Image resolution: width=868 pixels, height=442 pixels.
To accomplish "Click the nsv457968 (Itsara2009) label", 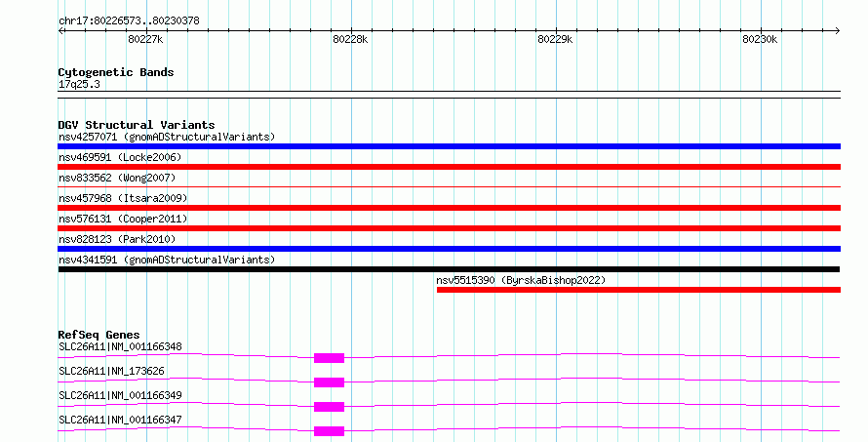I will coord(123,198).
